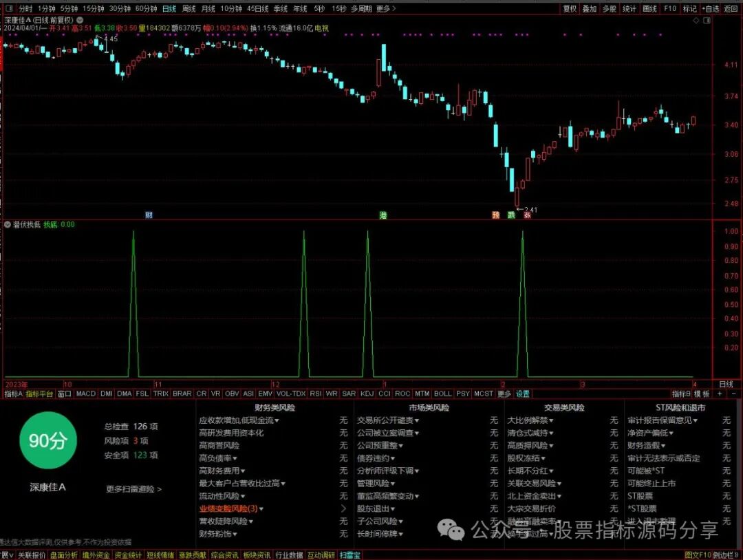Collapse the 潜伏找低 indicator circle icon
The height and width of the screenshot is (560, 743).
pos(8,224)
